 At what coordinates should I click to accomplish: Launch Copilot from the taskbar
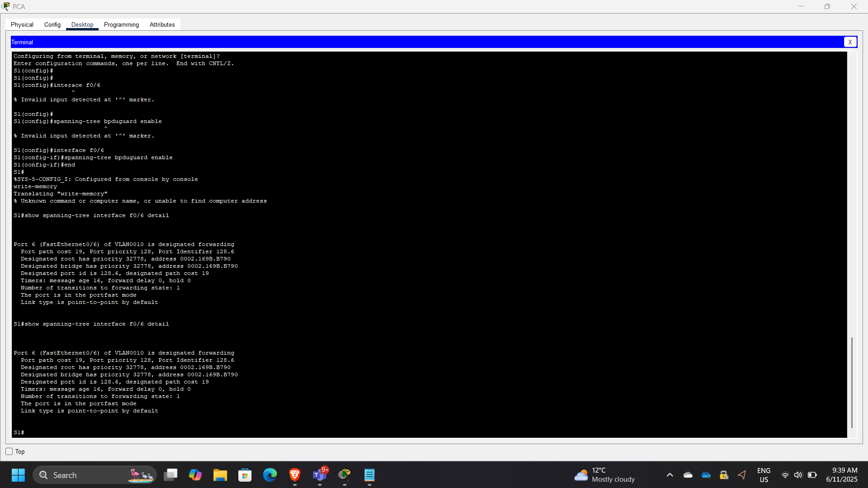pos(195,475)
